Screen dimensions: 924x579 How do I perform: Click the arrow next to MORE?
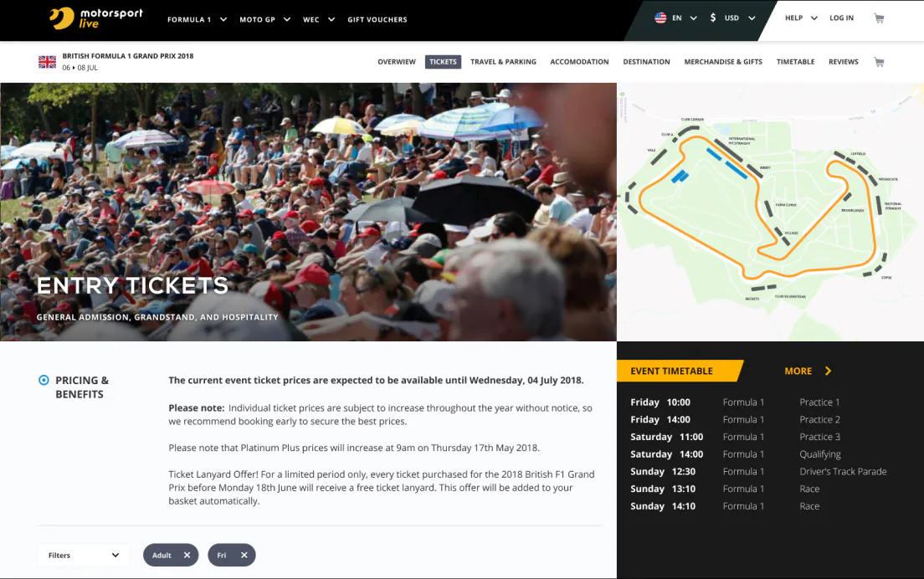click(828, 371)
